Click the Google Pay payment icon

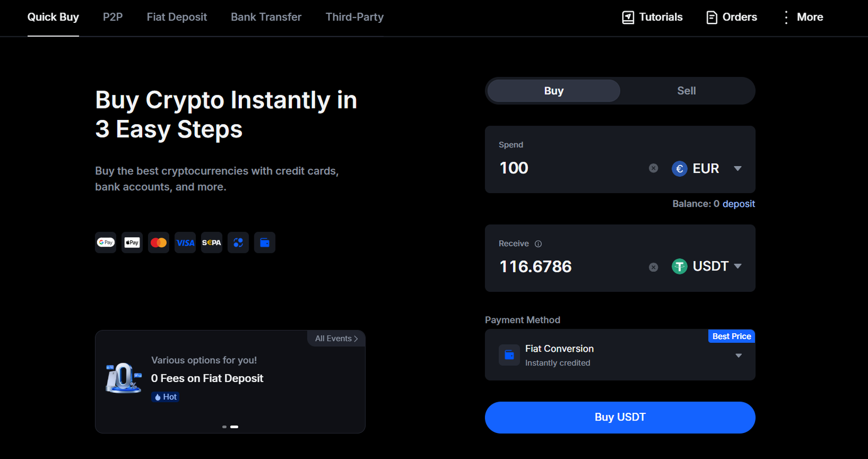click(105, 243)
